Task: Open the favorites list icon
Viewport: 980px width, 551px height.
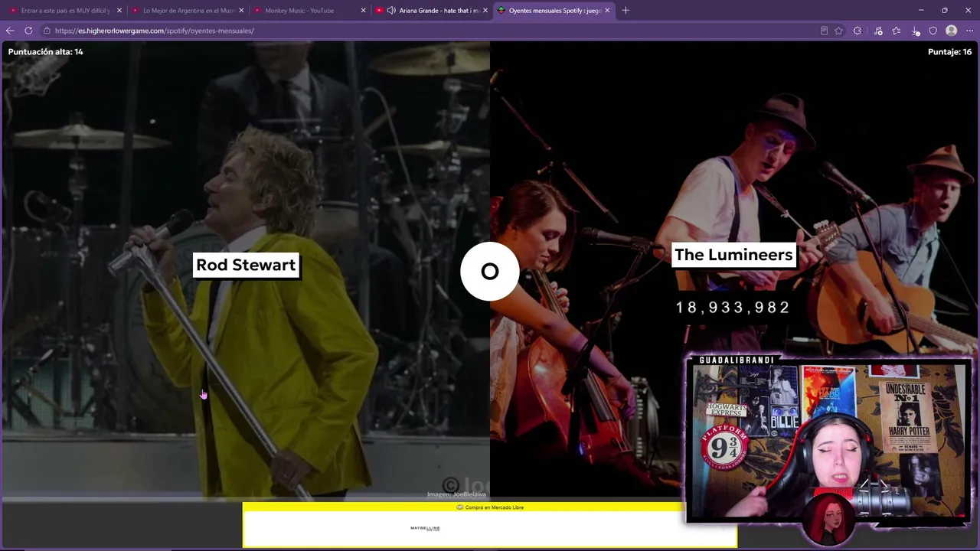Action: coord(897,31)
